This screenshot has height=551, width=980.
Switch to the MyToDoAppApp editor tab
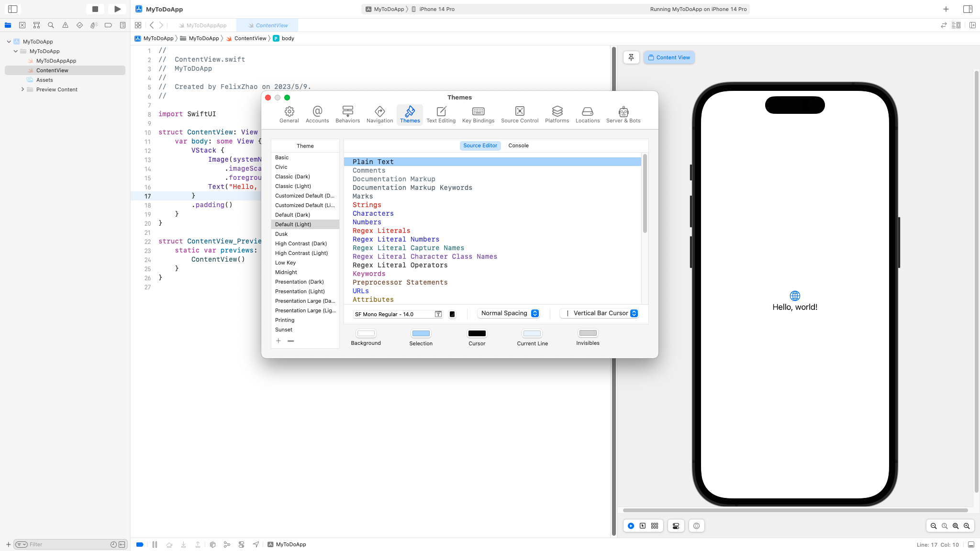[206, 25]
